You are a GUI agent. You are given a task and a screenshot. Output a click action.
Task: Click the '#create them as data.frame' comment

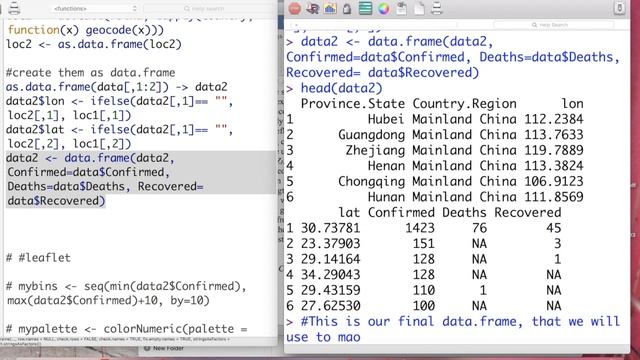pos(91,73)
